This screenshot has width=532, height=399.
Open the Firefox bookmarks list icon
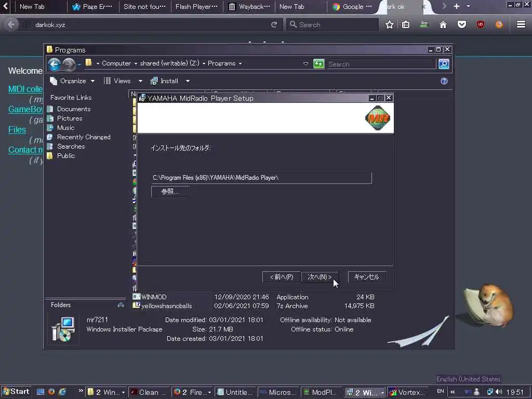406,24
